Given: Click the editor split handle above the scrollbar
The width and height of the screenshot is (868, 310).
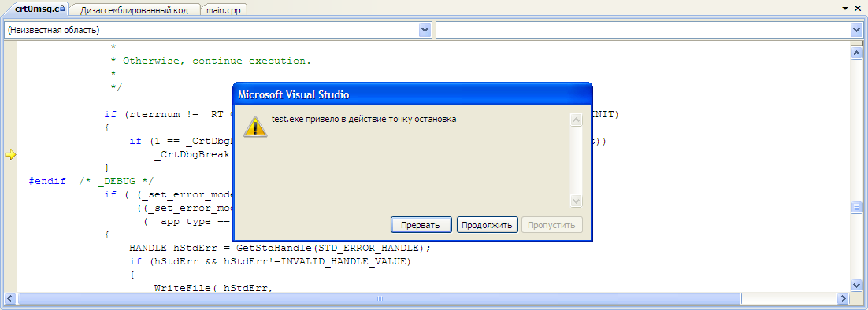Looking at the screenshot, I should pyautogui.click(x=856, y=43).
